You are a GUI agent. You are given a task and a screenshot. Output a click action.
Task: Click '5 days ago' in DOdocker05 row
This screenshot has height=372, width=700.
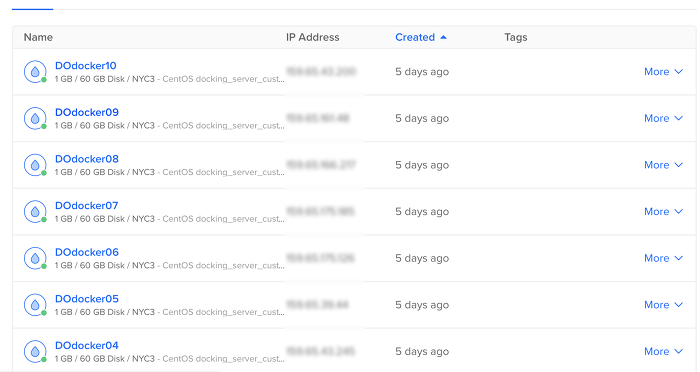(x=422, y=305)
